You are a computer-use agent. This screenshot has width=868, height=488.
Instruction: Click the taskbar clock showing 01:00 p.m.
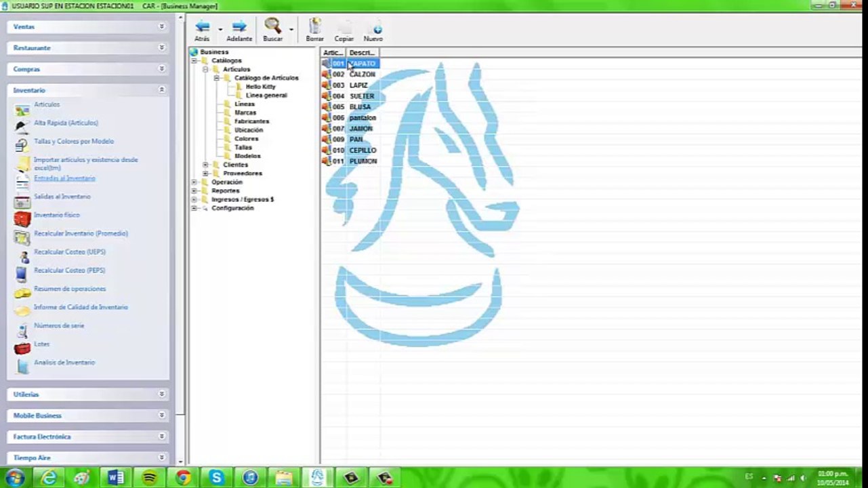tap(833, 478)
